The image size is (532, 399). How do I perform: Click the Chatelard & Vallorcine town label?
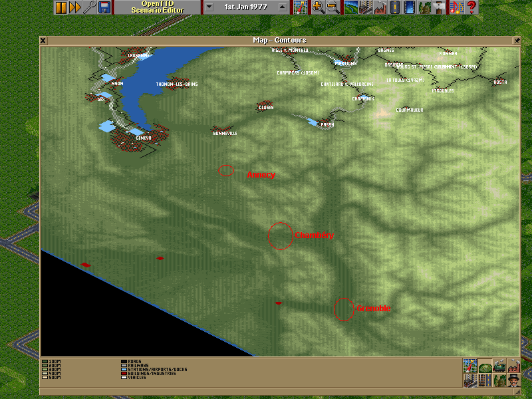pyautogui.click(x=347, y=84)
